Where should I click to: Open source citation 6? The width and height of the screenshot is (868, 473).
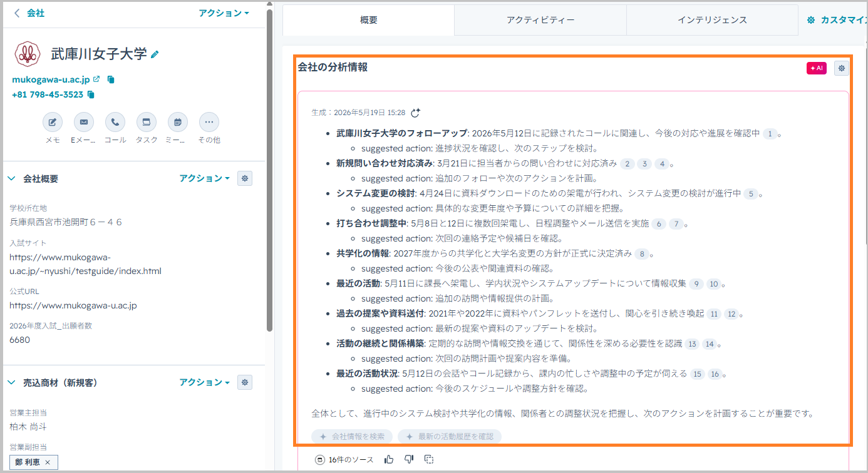coord(658,223)
